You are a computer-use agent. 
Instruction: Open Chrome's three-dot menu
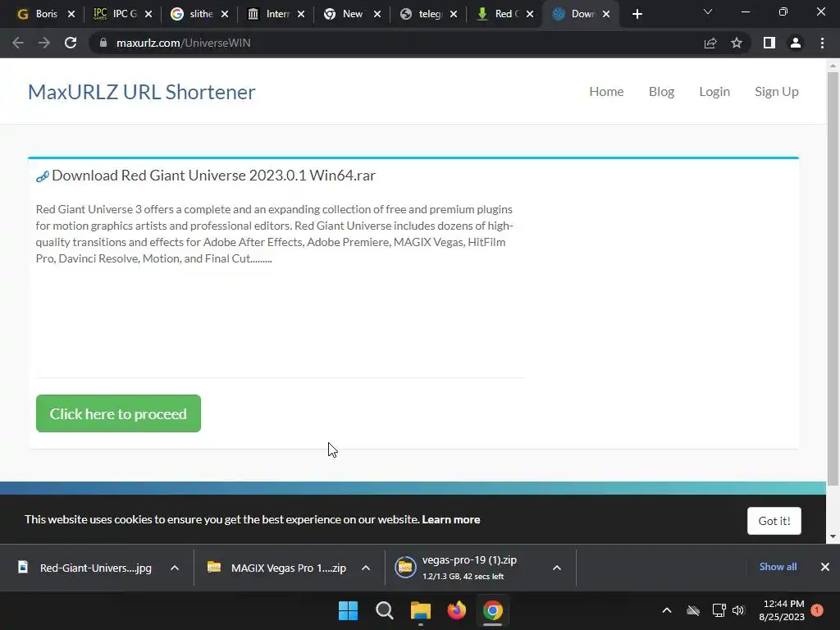[822, 43]
